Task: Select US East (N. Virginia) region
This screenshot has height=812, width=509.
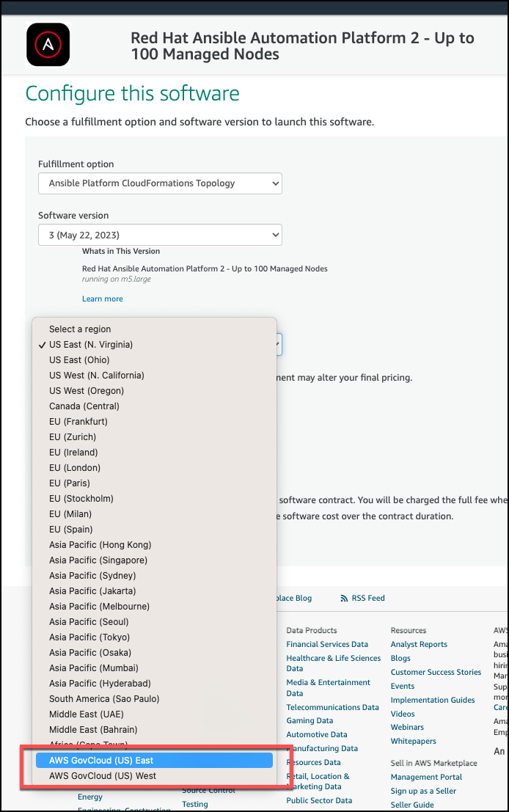Action: click(154, 345)
